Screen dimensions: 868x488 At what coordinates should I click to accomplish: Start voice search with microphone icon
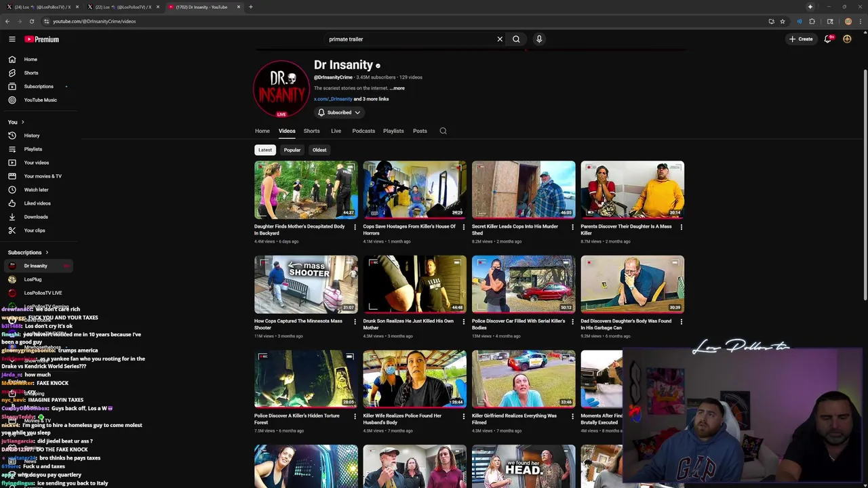point(539,39)
